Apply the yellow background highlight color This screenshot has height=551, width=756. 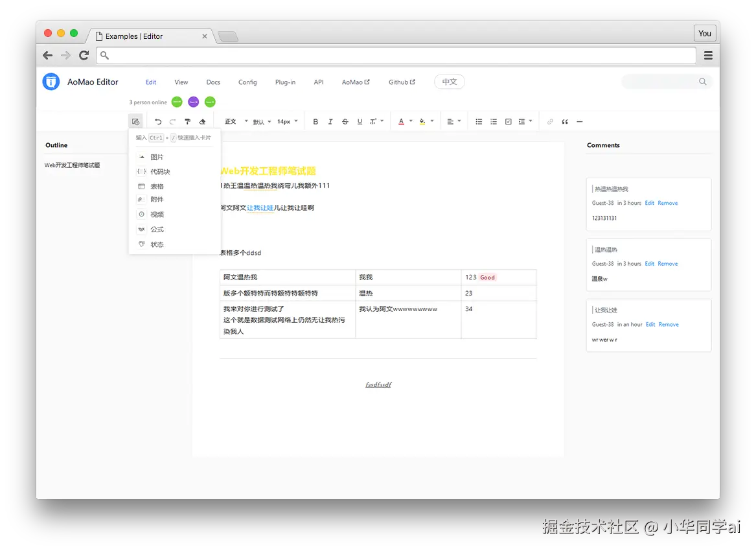[x=422, y=122]
